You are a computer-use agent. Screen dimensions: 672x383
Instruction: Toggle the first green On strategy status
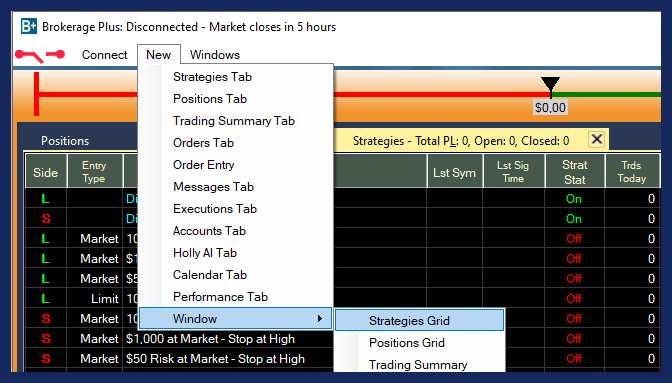[x=574, y=199]
